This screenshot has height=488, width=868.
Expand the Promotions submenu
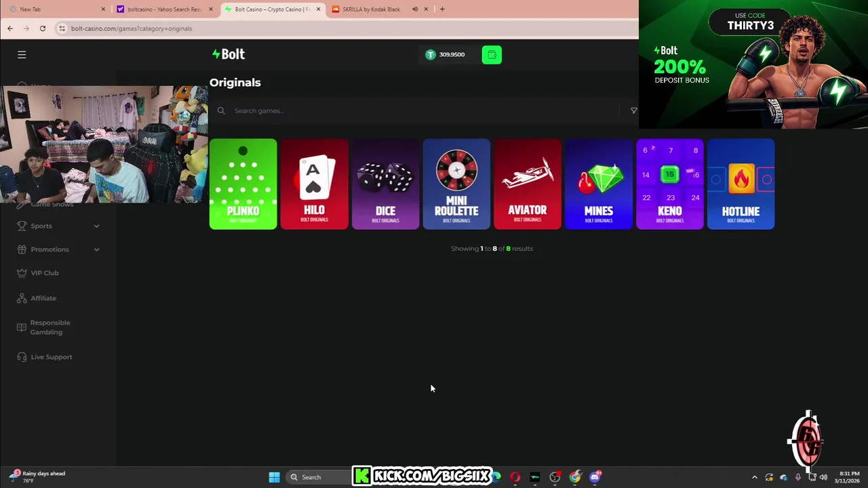click(96, 249)
